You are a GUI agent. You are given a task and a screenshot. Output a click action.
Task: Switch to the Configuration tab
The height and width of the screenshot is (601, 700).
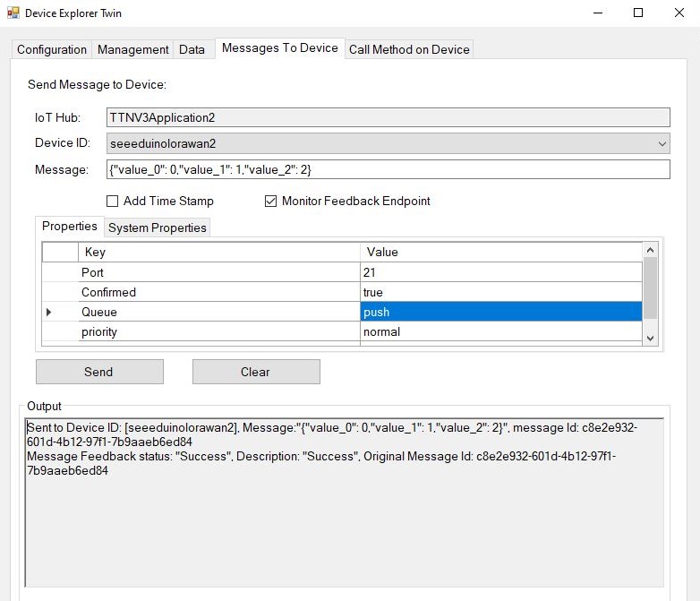[52, 50]
